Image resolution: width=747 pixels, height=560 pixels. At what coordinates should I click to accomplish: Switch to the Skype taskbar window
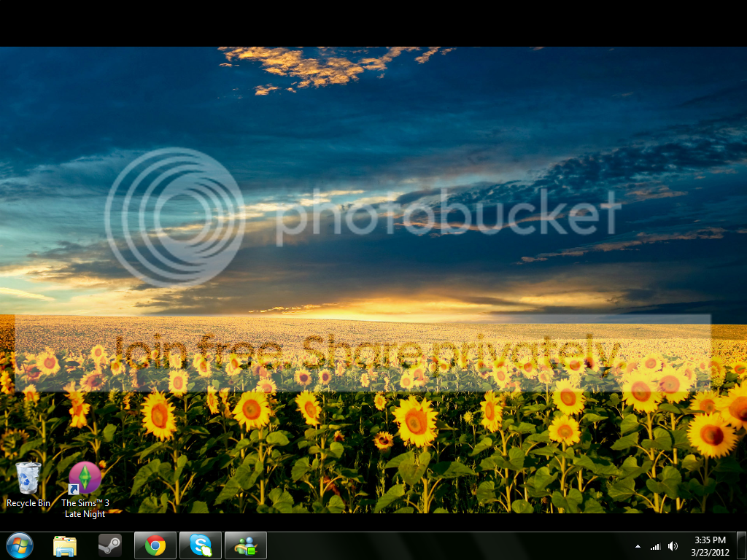(x=201, y=545)
